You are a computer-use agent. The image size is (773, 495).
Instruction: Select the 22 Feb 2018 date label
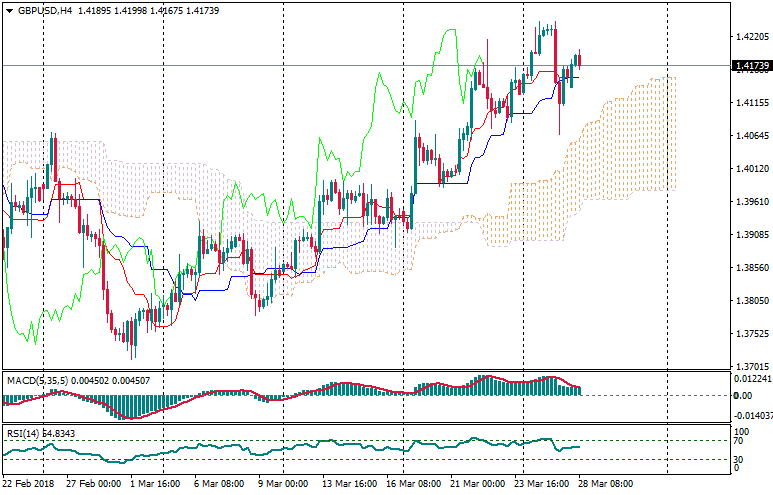30,483
